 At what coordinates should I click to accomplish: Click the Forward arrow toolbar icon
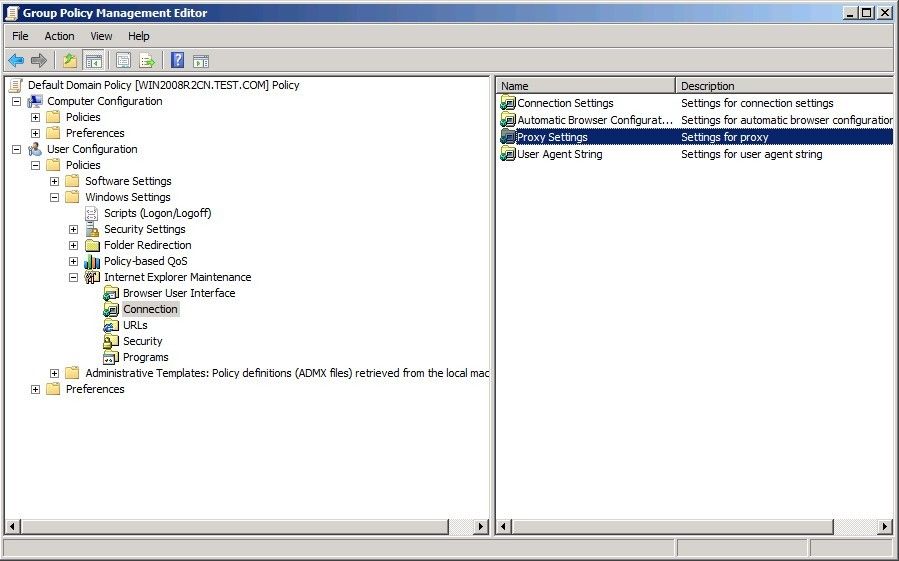coord(38,60)
